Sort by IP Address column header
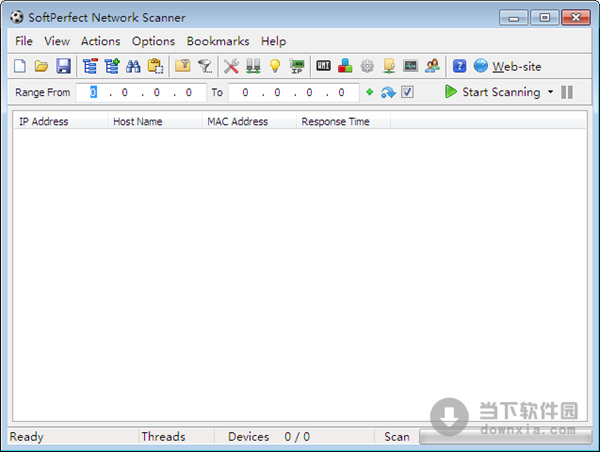 60,121
